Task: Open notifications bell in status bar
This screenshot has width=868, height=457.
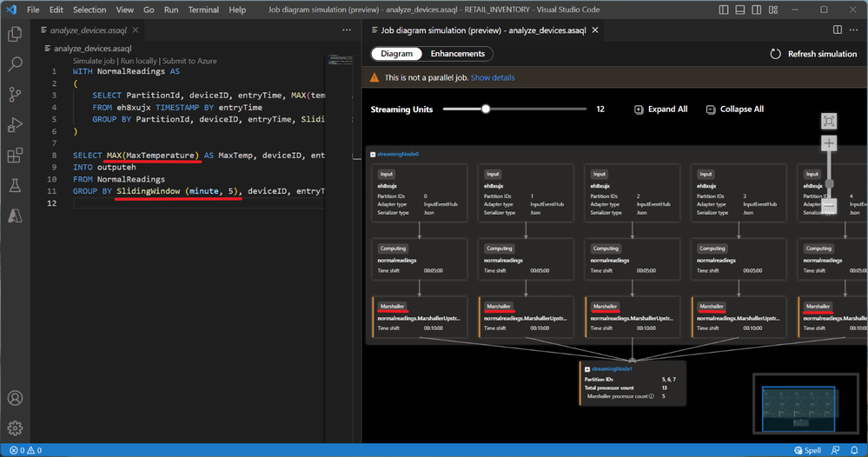Action: pyautogui.click(x=854, y=450)
